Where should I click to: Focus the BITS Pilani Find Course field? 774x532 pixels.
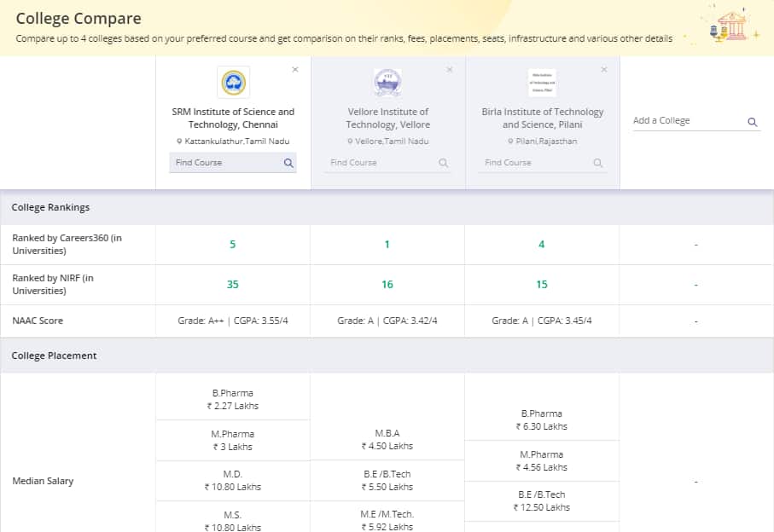(542, 163)
